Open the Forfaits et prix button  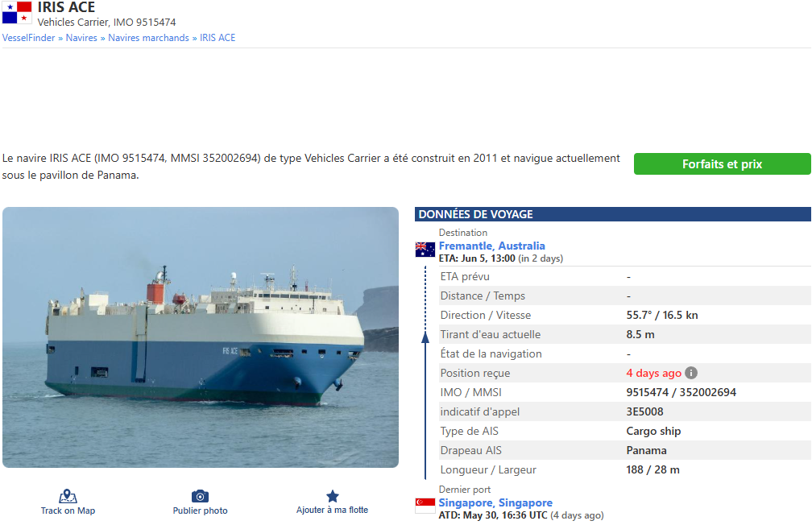722,164
